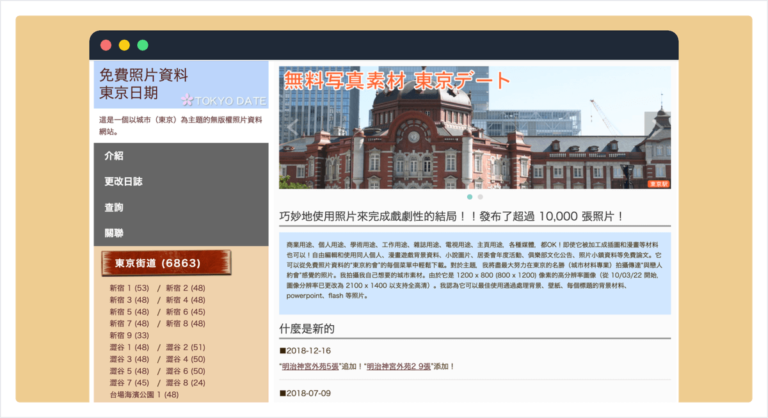This screenshot has height=418, width=768.
Task: Open the 明治神宮外苑5張 link
Action: (310, 366)
